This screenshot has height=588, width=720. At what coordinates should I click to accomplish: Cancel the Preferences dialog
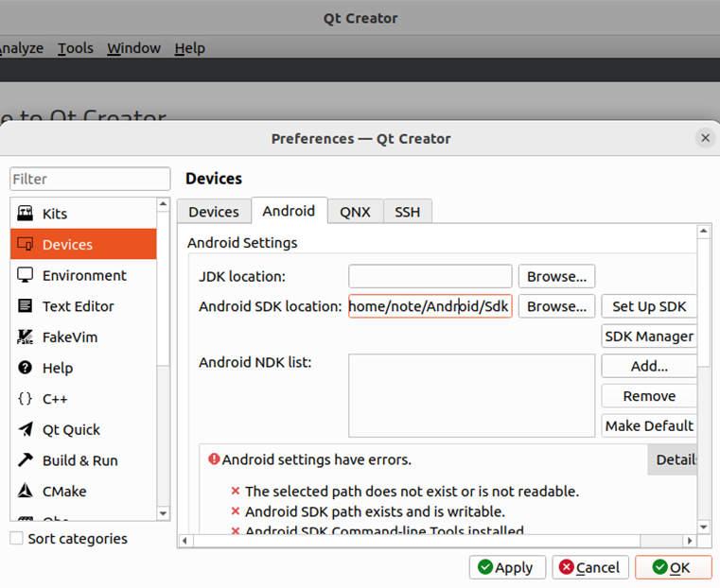[x=590, y=567]
